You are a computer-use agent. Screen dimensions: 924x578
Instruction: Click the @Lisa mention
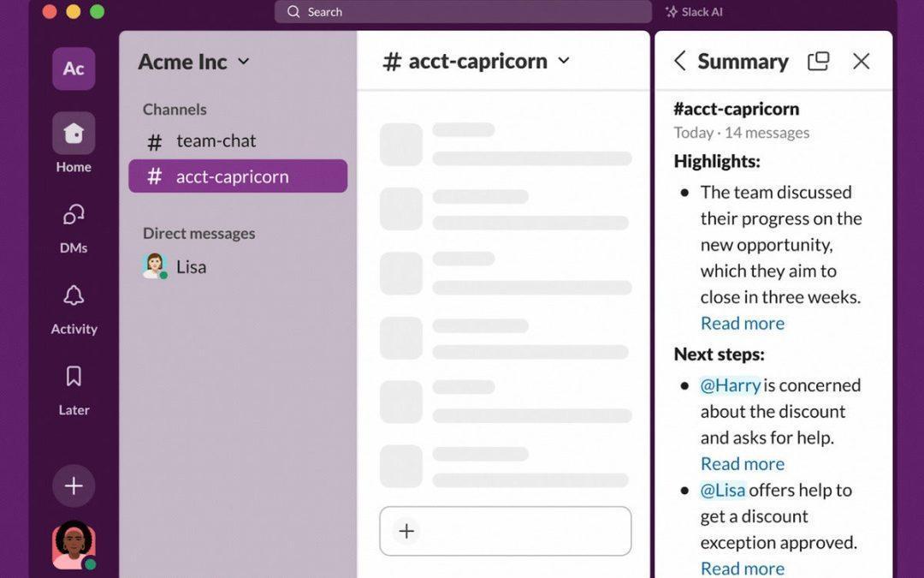click(722, 490)
